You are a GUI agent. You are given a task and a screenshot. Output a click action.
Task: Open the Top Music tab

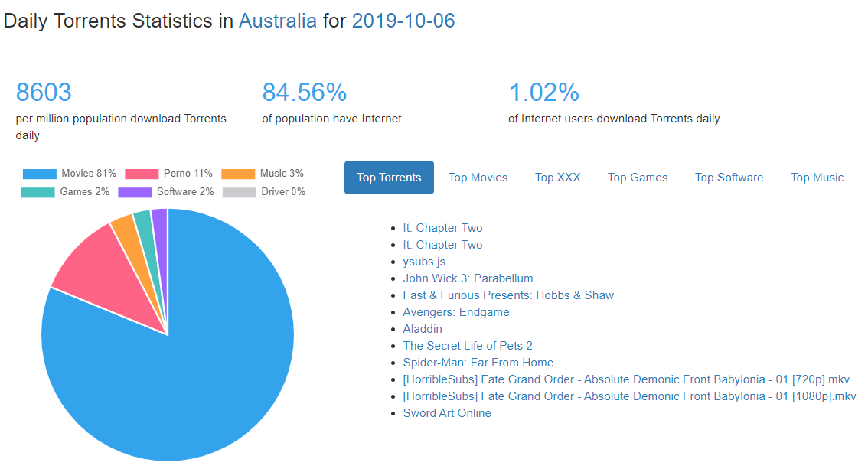817,178
